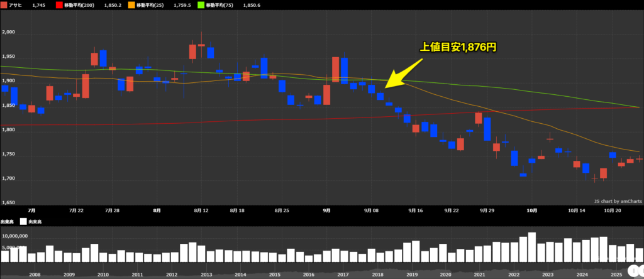Toggle the orange 移動平均(25) legend swatch

tap(130, 5)
